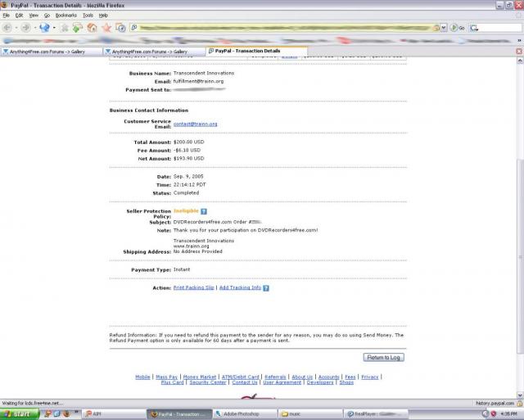Open the Fees footer link

coord(350,377)
